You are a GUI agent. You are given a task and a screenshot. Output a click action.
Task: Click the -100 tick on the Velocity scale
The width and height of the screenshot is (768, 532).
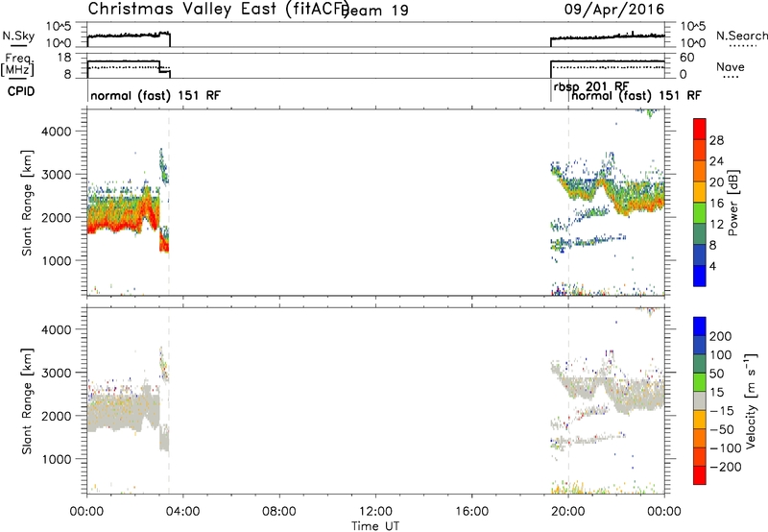coord(726,447)
